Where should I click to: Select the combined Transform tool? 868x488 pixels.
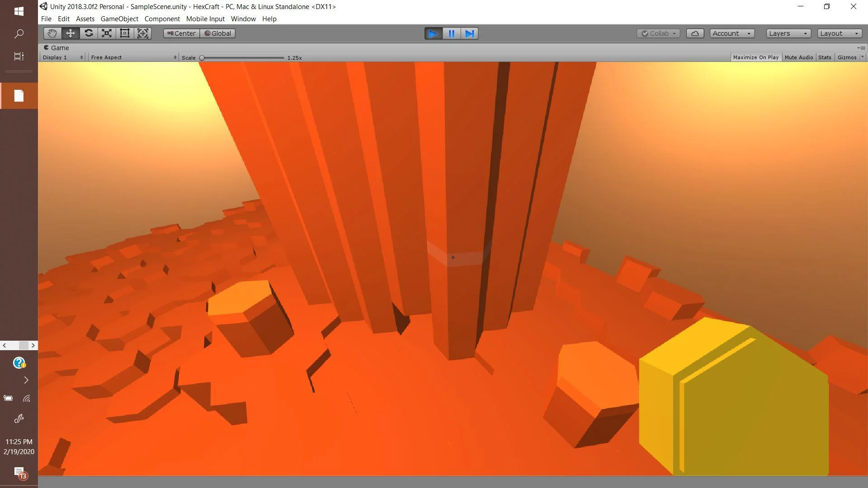(x=143, y=33)
